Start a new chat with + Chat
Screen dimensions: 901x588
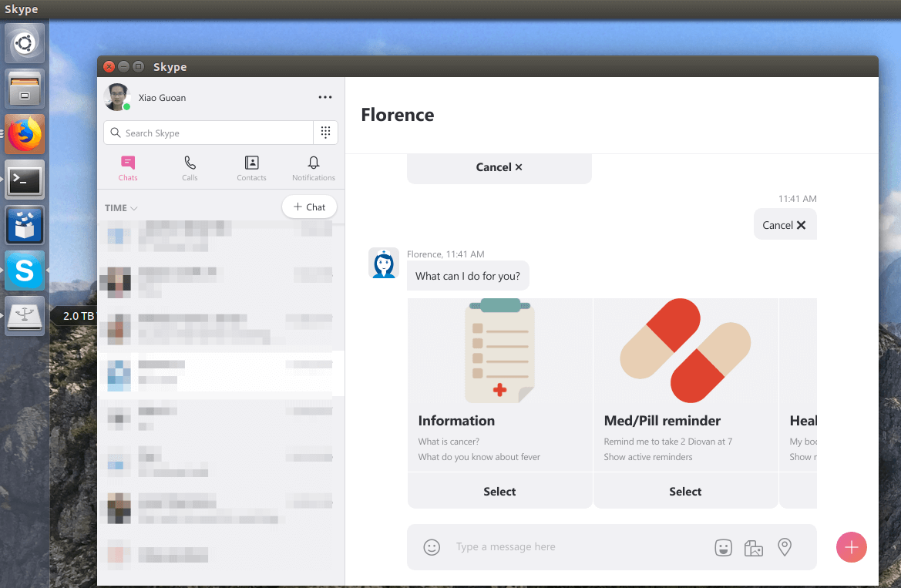pyautogui.click(x=309, y=207)
